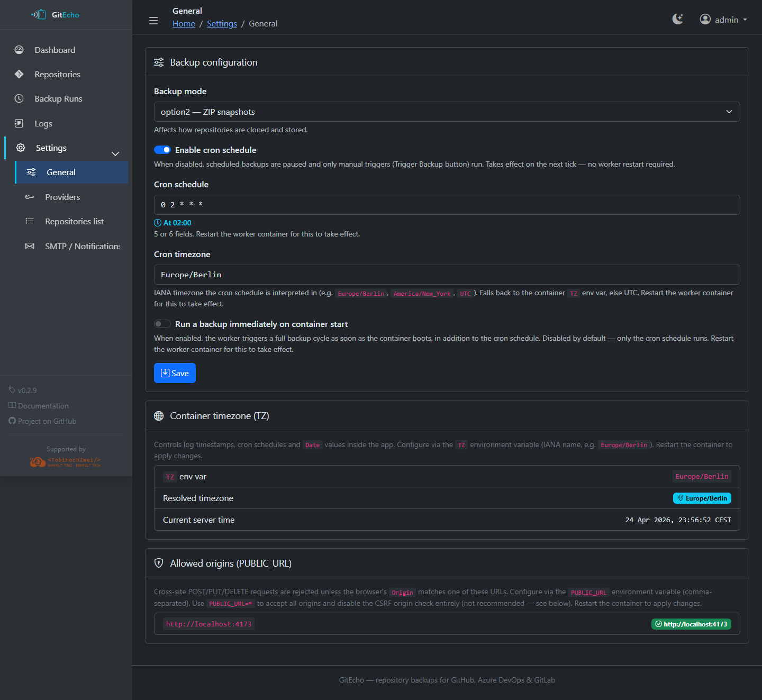Open the Repositories list settings page
762x700 pixels.
coord(74,221)
